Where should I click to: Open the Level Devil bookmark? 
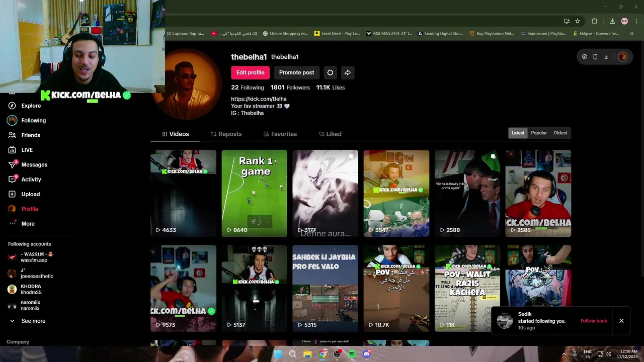click(x=337, y=34)
